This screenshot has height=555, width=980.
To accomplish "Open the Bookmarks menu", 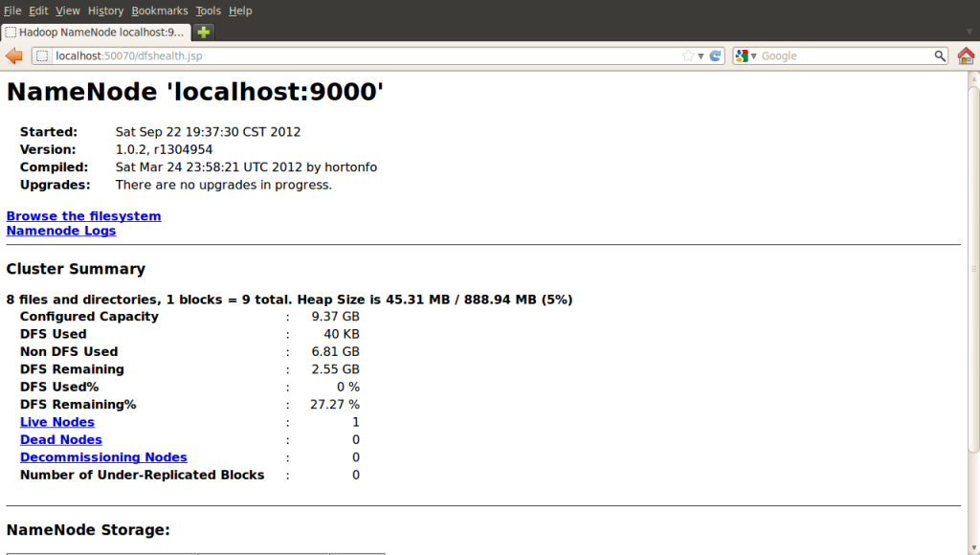I will tap(159, 11).
